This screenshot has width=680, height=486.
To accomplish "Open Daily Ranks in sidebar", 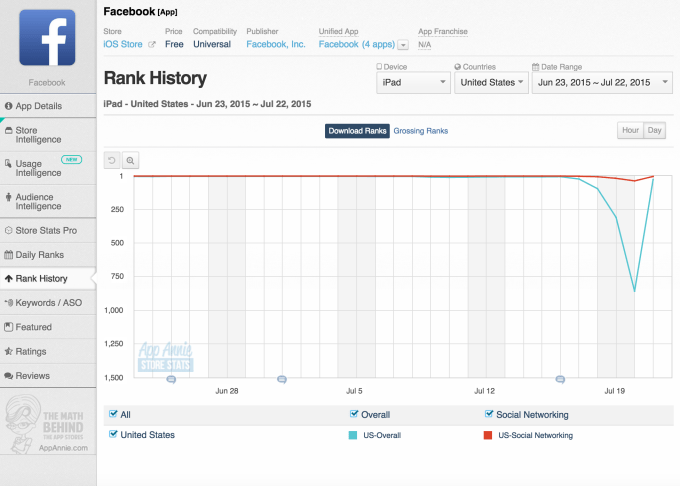I will pyautogui.click(x=48, y=254).
